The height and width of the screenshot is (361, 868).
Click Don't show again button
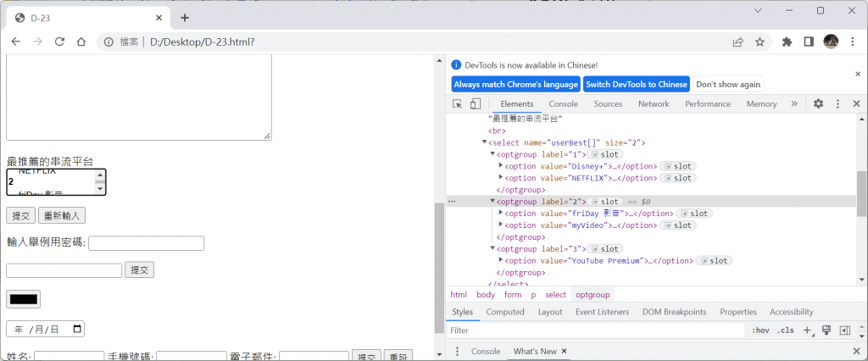[728, 84]
